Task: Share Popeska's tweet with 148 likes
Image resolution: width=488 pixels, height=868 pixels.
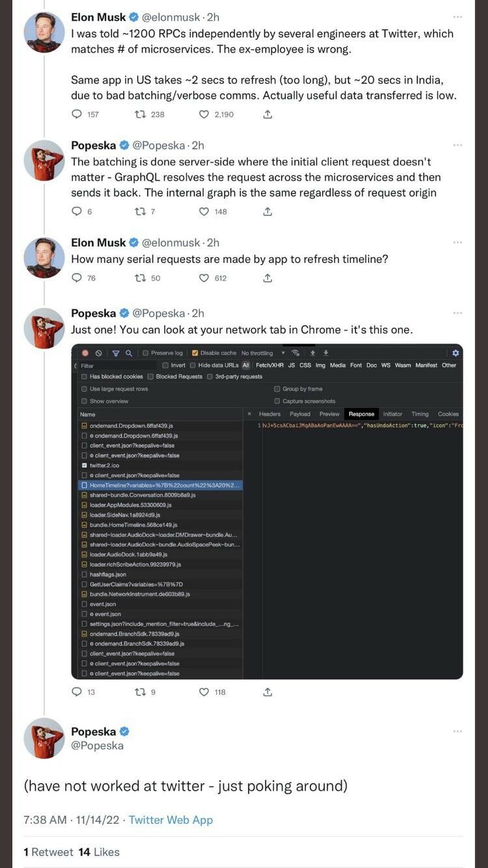Action: (x=267, y=211)
